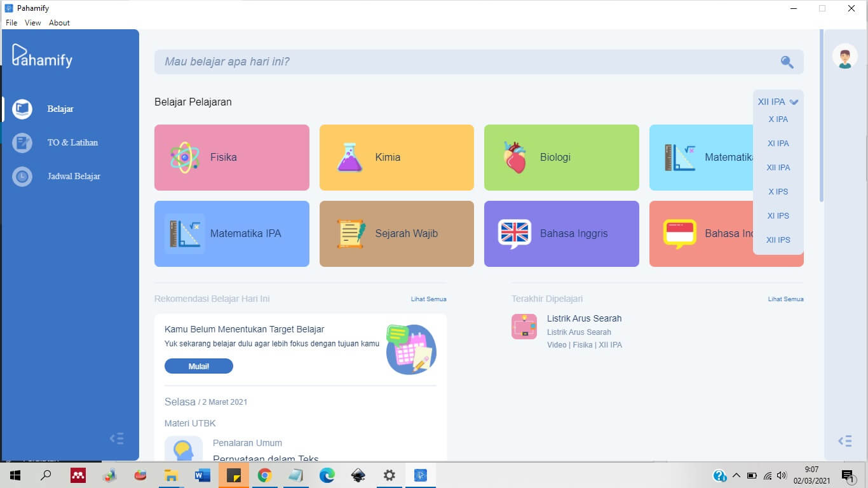Click the Listrik Arus Searah video thumbnail
The height and width of the screenshot is (488, 868).
click(524, 327)
